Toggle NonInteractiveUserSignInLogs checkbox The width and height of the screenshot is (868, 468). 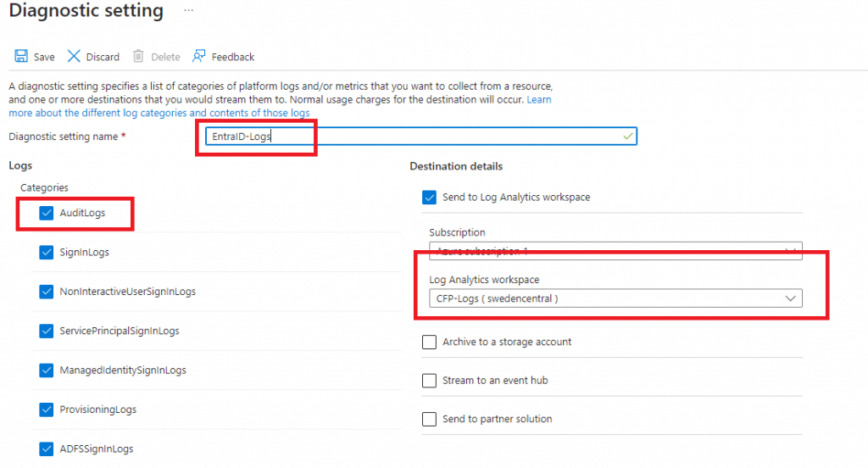point(47,292)
